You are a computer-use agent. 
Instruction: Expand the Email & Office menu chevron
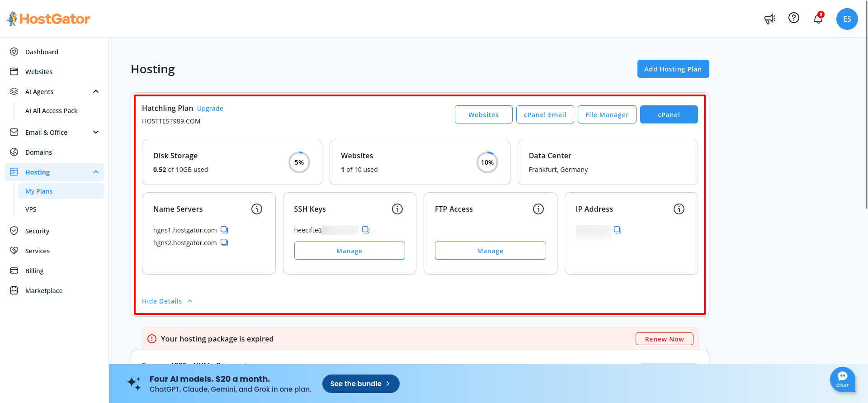pyautogui.click(x=96, y=132)
